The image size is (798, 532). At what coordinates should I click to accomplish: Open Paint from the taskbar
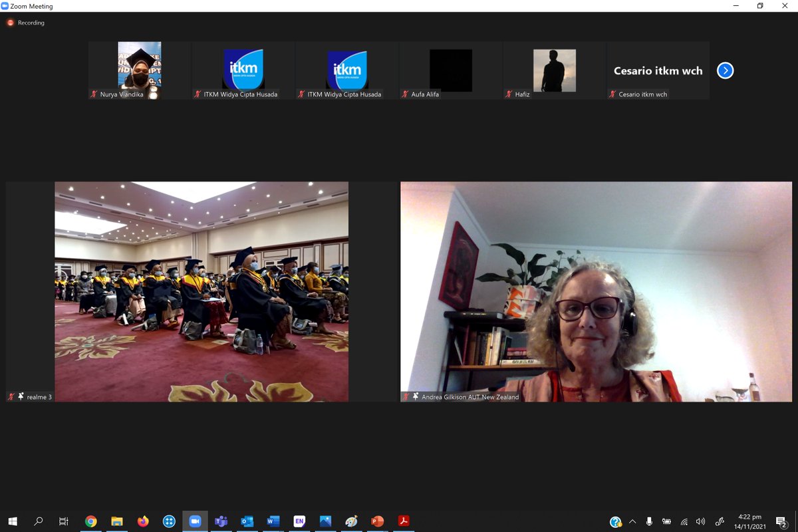[x=351, y=521]
